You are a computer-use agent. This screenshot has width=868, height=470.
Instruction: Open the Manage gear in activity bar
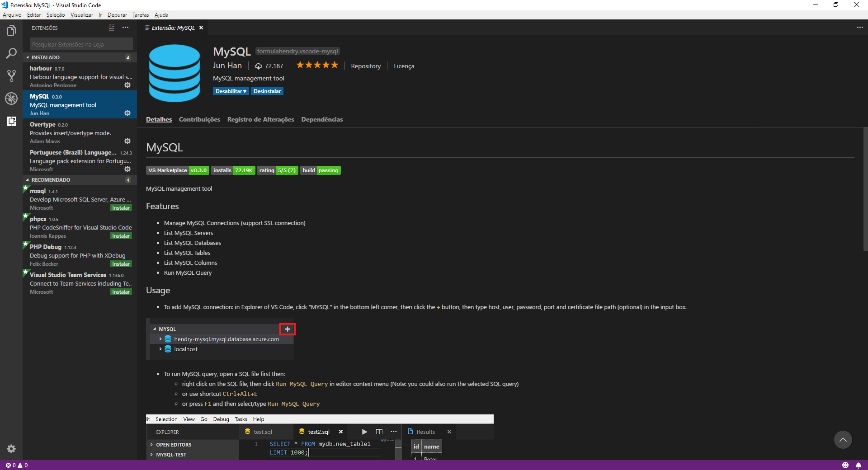point(11,449)
